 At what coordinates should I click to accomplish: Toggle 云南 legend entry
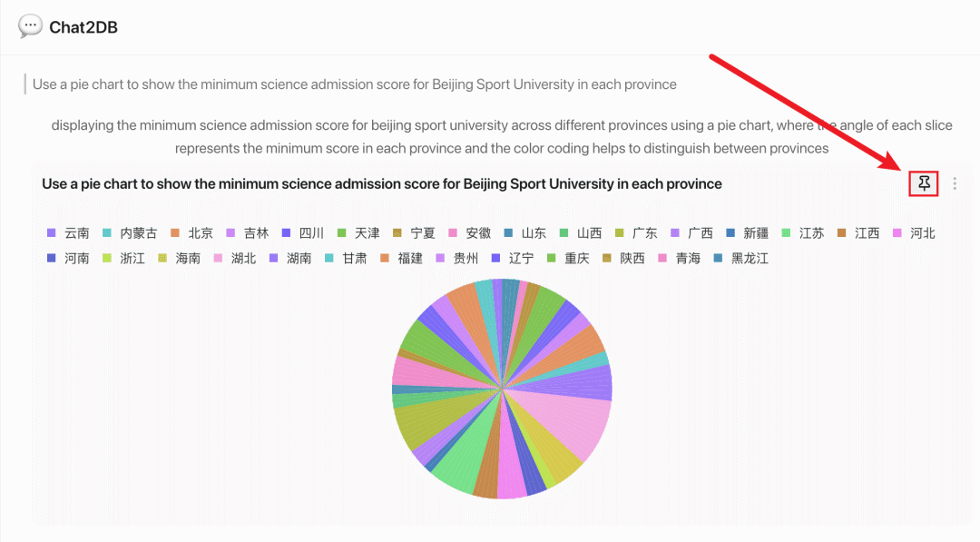(68, 233)
